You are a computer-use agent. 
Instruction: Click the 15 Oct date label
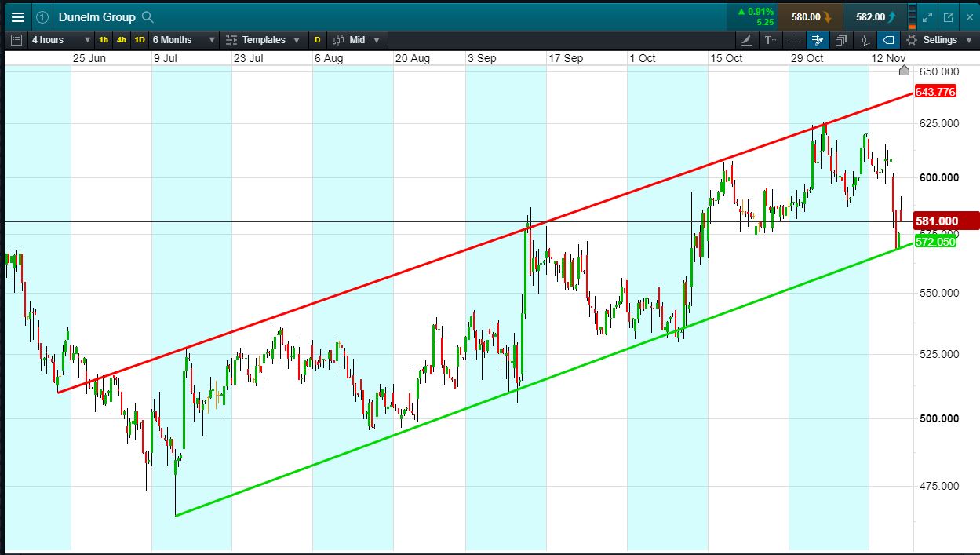(726, 58)
